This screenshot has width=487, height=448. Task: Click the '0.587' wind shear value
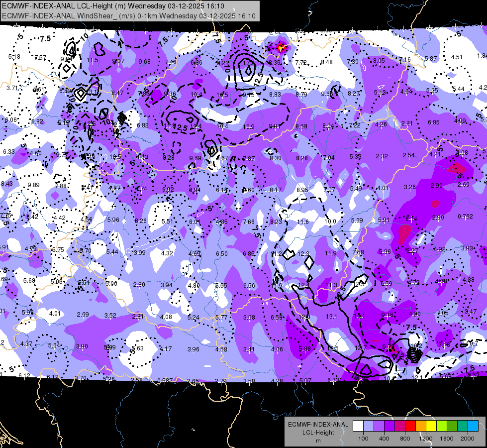(x=165, y=380)
